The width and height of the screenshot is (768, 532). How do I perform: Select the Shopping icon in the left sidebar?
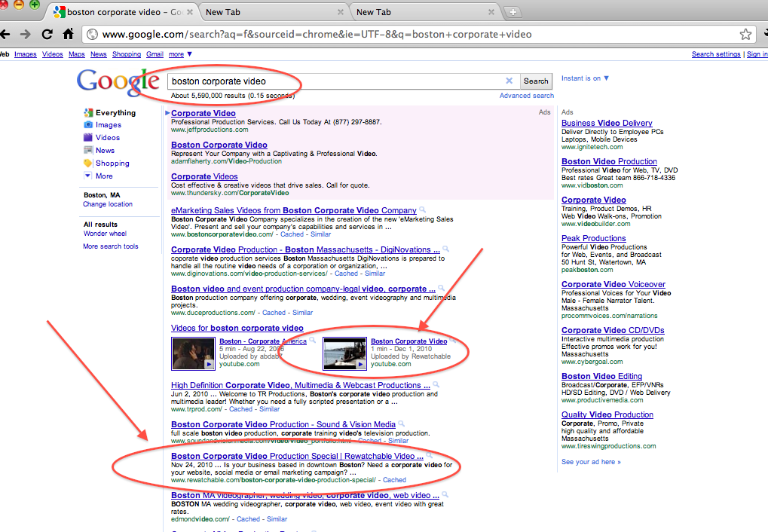pyautogui.click(x=88, y=163)
